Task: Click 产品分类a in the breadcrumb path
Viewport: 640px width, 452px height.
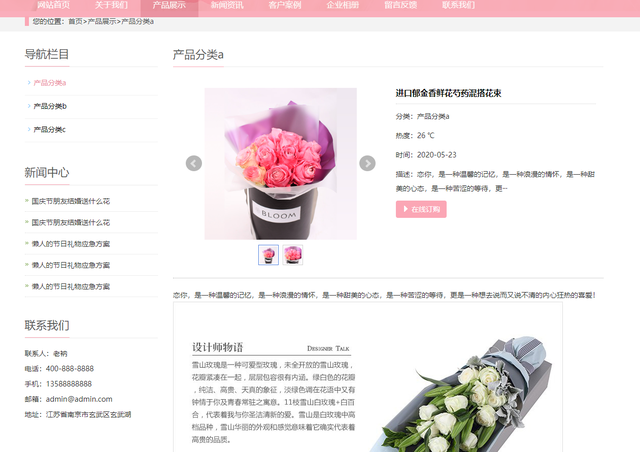Action: [x=138, y=22]
